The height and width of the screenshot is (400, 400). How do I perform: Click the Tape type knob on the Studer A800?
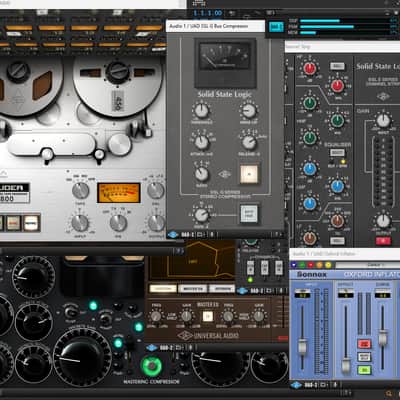pyautogui.click(x=80, y=191)
